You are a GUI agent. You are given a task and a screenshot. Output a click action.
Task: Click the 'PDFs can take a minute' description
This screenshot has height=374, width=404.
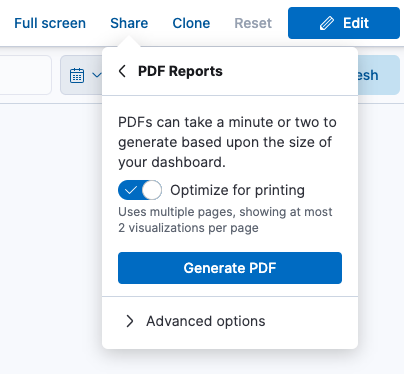227,142
